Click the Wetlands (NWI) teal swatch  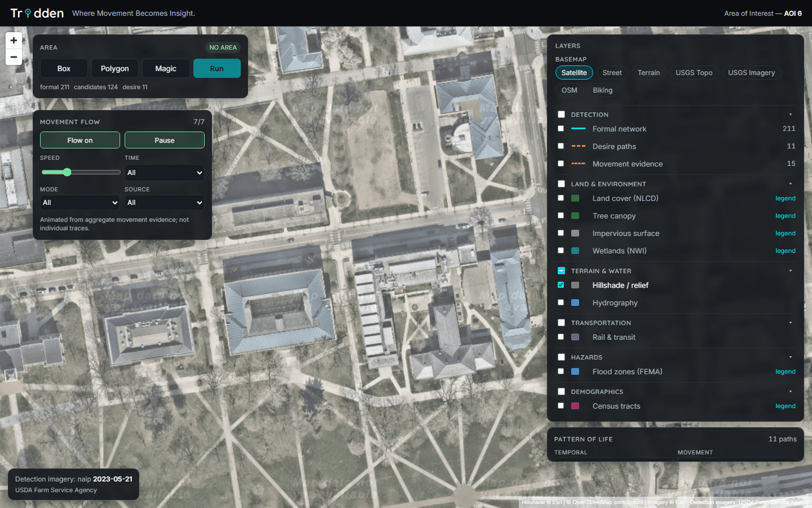coord(575,251)
